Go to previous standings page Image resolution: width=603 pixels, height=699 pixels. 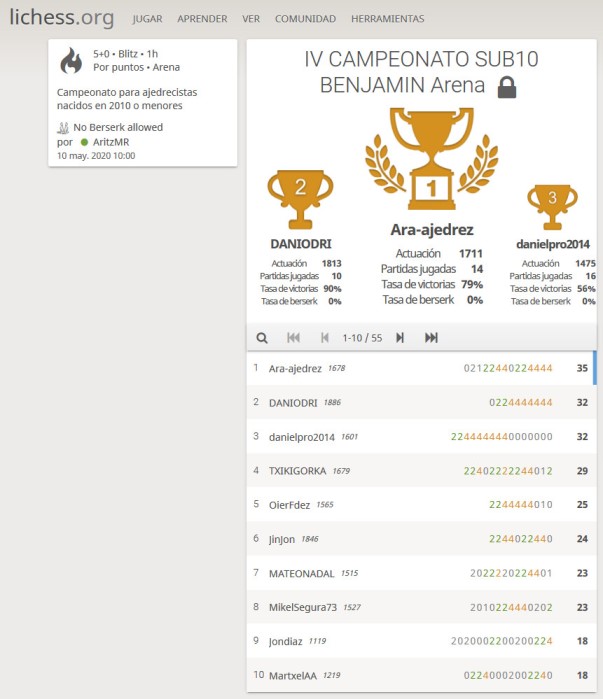coord(325,338)
